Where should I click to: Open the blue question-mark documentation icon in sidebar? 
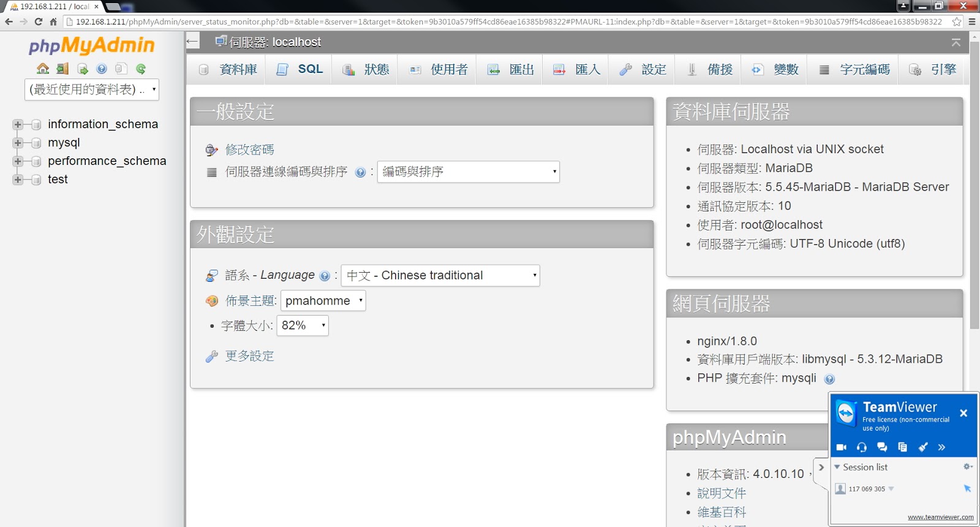102,69
